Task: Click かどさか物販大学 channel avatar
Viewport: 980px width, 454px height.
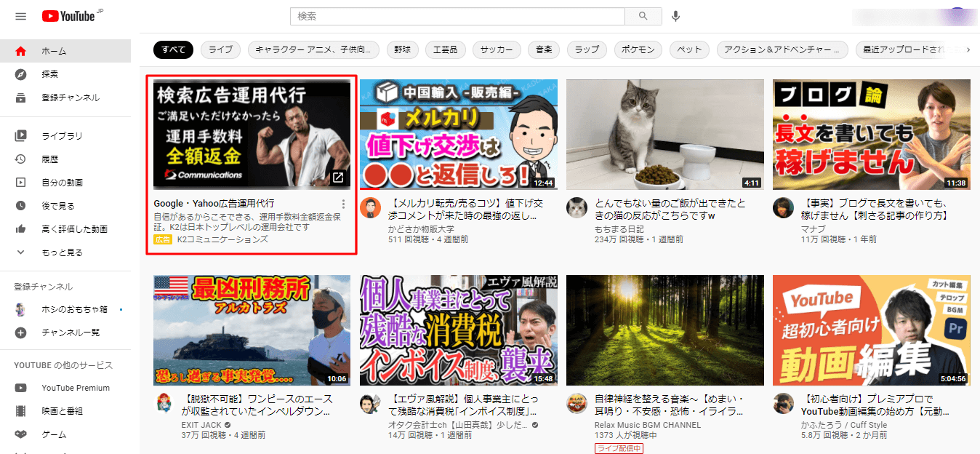Action: [x=371, y=207]
